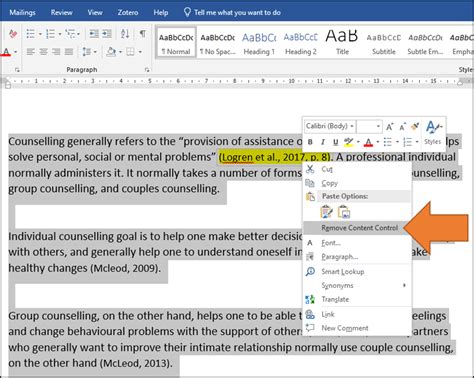
Task: Open ribbon Bullets dropdown arrow
Action: 40,34
